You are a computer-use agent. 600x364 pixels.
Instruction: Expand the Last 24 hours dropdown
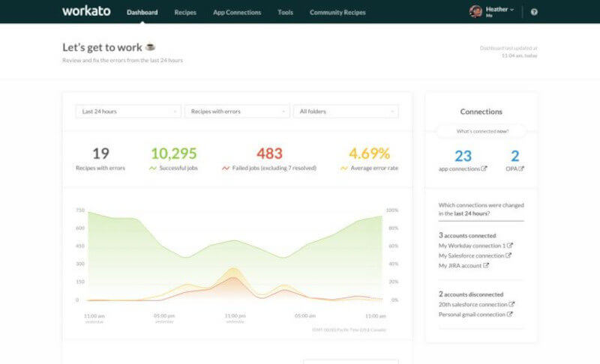click(128, 112)
